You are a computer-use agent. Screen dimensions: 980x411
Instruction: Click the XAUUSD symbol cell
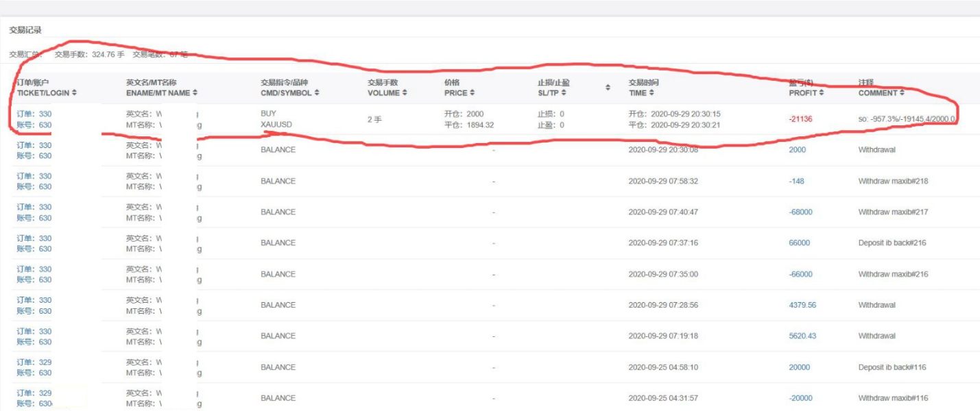[x=276, y=125]
